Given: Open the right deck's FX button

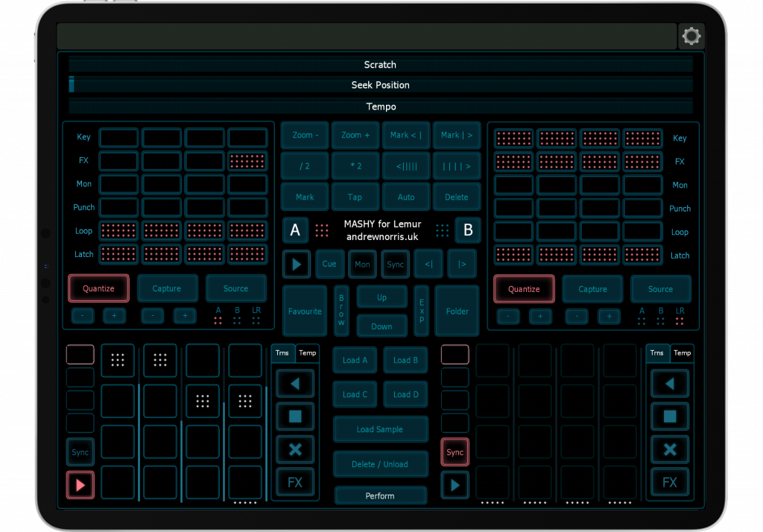Looking at the screenshot, I should (x=670, y=482).
